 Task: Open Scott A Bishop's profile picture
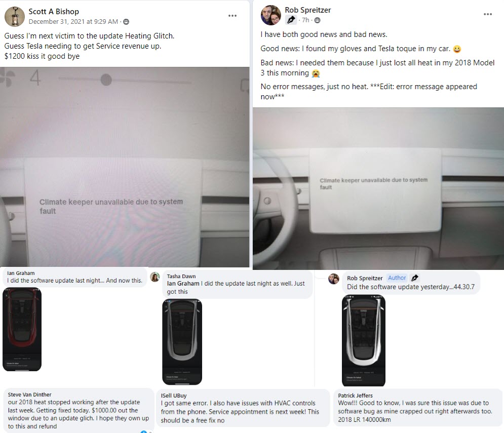(x=15, y=16)
